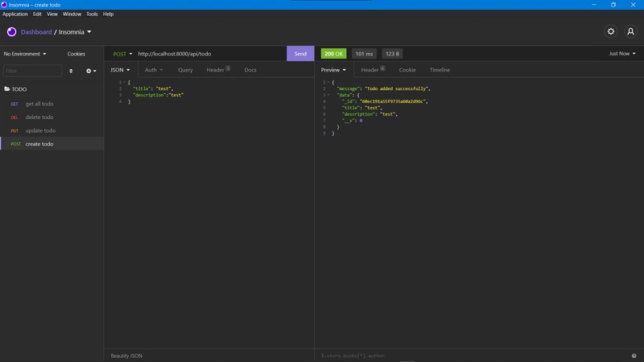Screen dimensions: 644x362
Task: Click the Cookies button
Action: [76, 54]
